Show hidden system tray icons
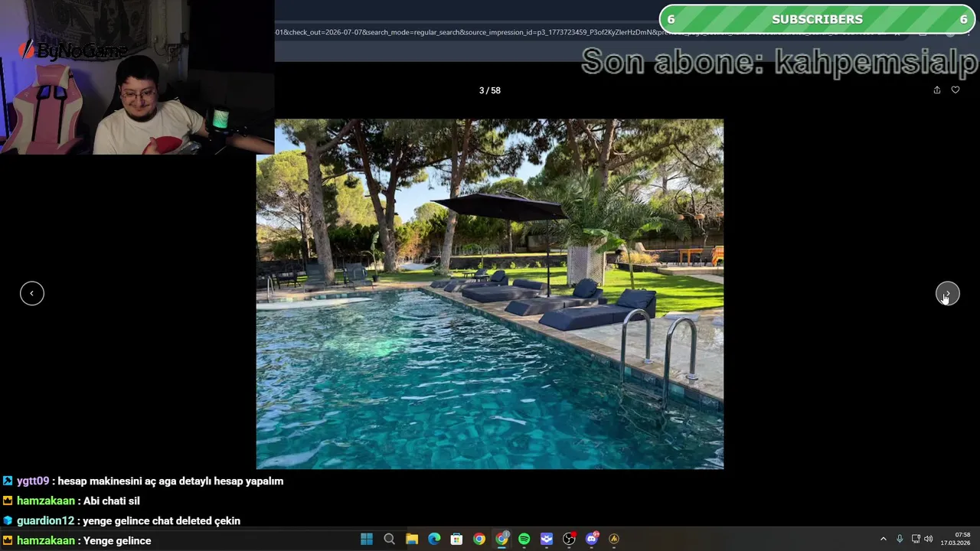The image size is (980, 551). [883, 539]
